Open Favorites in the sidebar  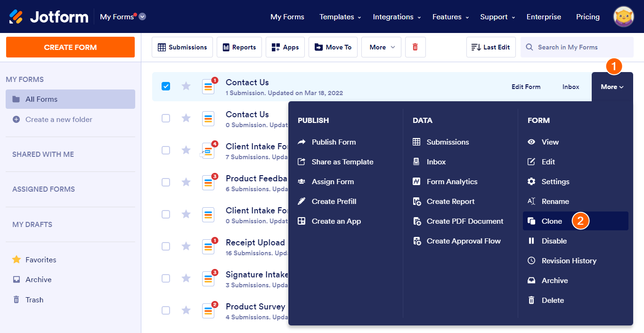[x=41, y=260]
